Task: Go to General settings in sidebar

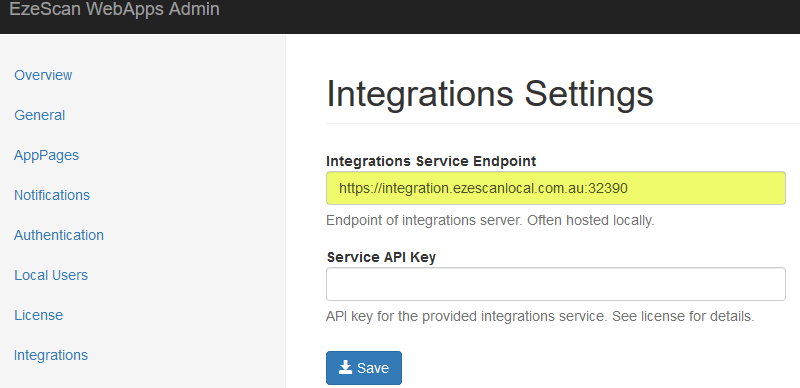Action: (40, 115)
